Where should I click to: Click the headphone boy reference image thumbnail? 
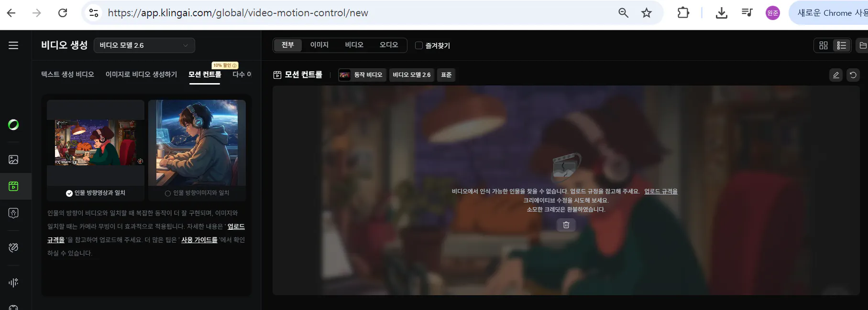click(197, 143)
